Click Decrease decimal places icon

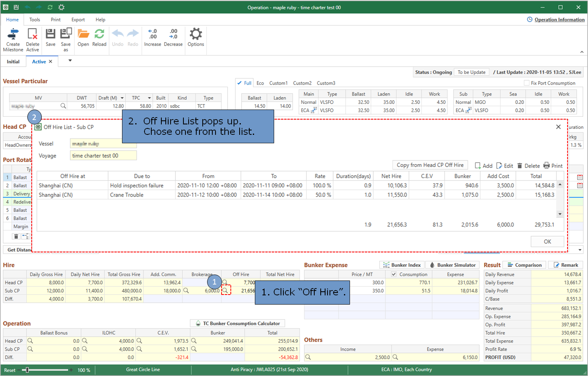click(x=173, y=35)
